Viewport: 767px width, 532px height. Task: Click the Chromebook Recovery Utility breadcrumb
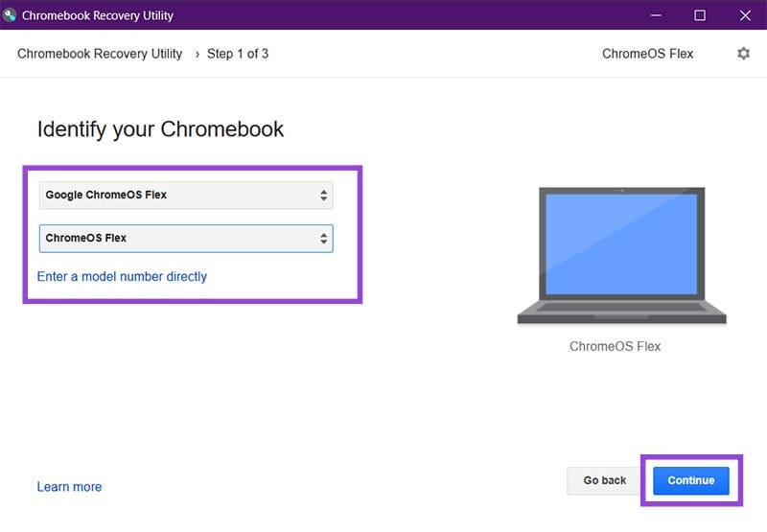(100, 54)
